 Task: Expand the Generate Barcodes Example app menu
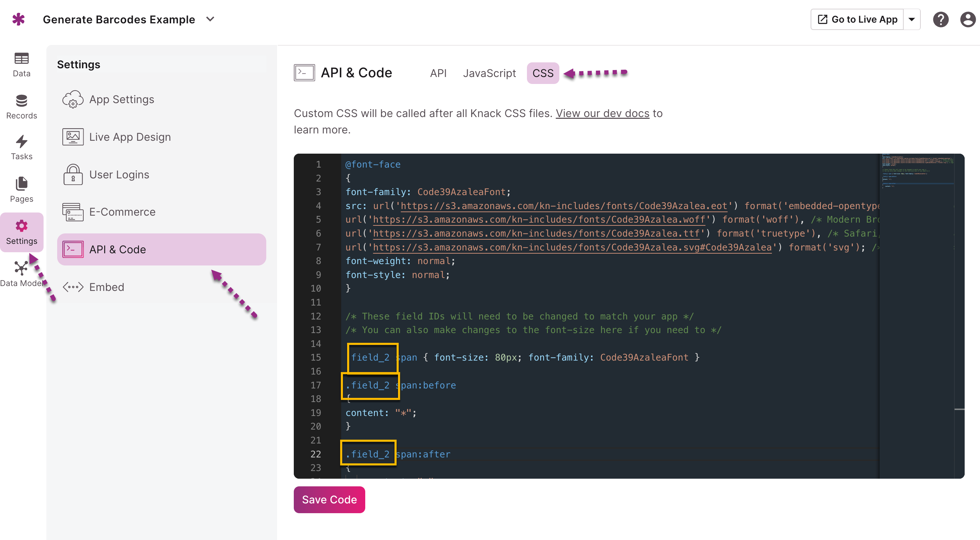(210, 20)
